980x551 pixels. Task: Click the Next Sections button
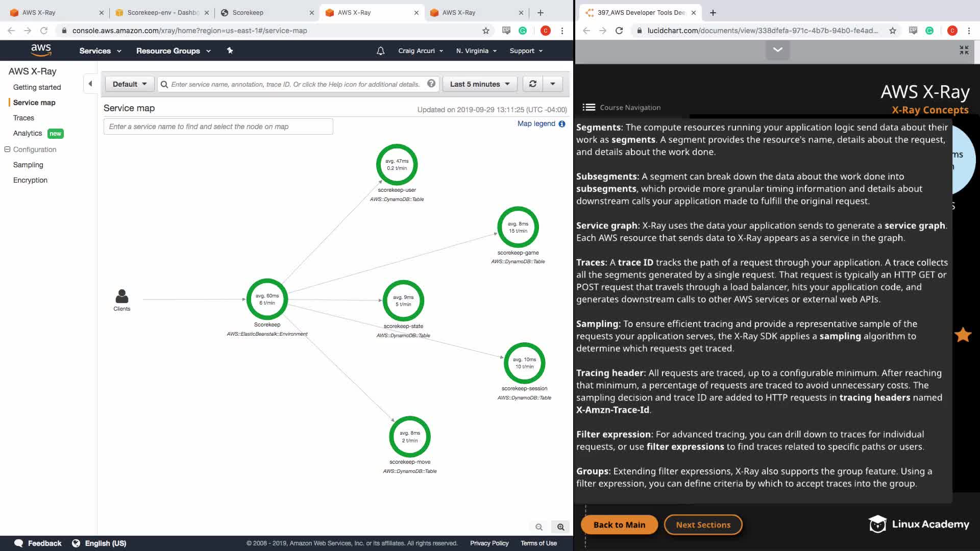(x=703, y=524)
